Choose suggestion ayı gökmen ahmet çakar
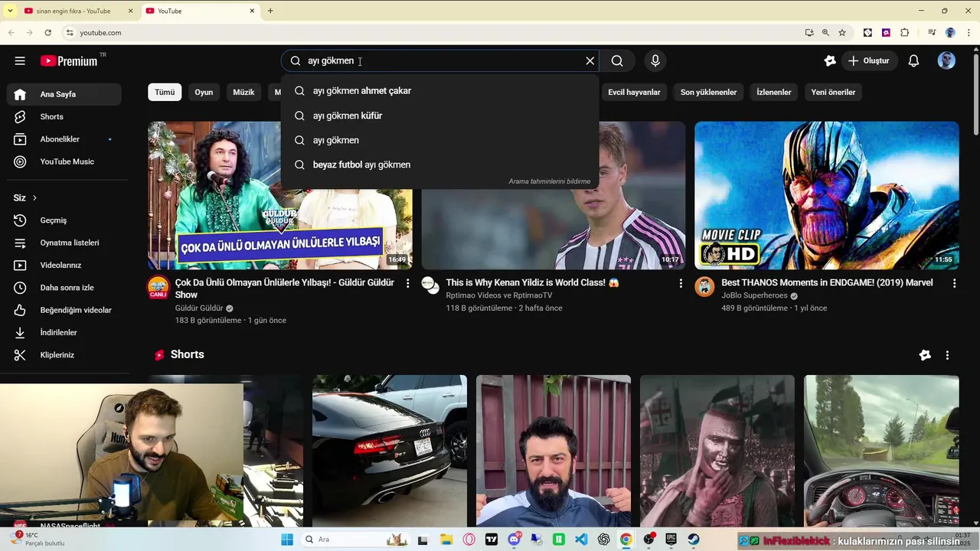The width and height of the screenshot is (980, 551). coord(439,90)
